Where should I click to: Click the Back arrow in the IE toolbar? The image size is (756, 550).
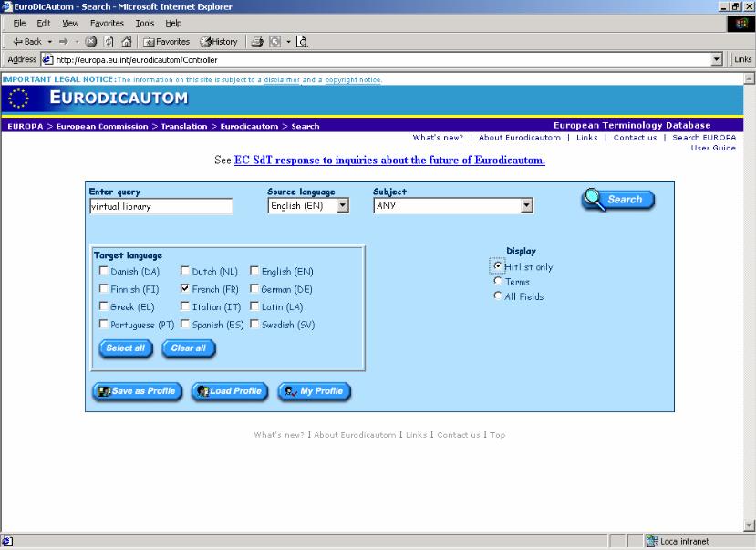pyautogui.click(x=27, y=42)
